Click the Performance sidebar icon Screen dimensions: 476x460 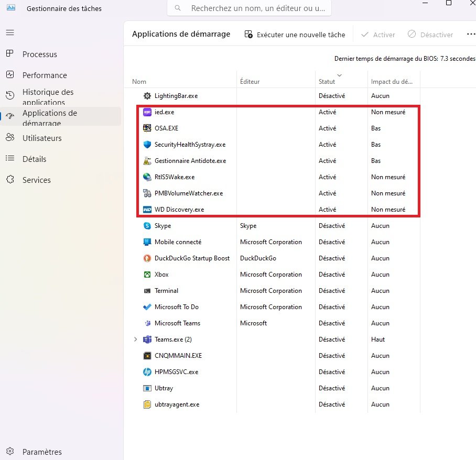point(10,74)
